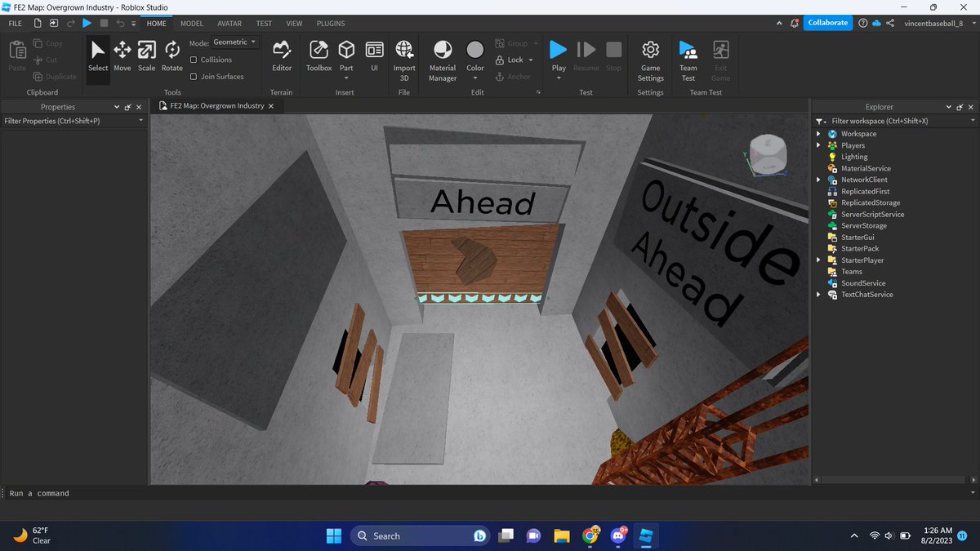Open the Mode Geometric dropdown

pos(234,42)
